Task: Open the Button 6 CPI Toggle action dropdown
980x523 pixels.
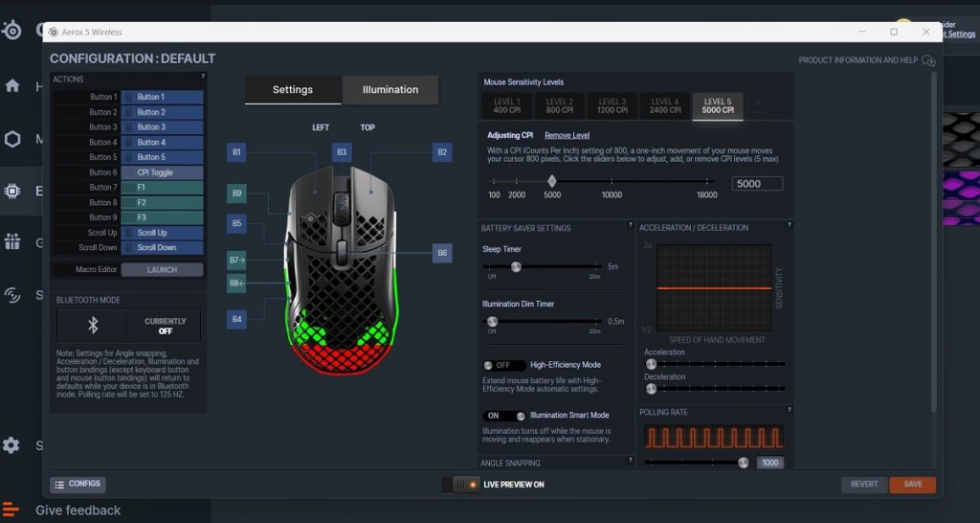Action: point(162,172)
